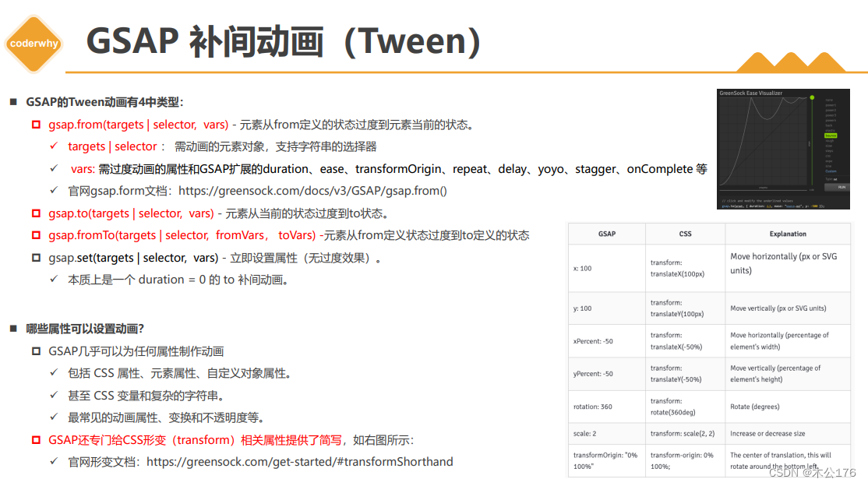
Task: Click the red square bullet before gsap.fromTo
Action: click(x=37, y=235)
